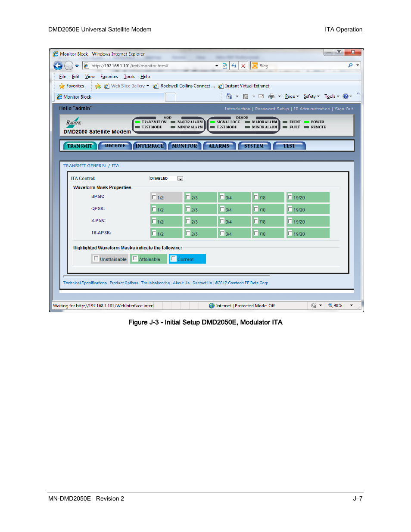The image size is (411, 532).
Task: Switch to the ALARMS tab
Action: 219,146
